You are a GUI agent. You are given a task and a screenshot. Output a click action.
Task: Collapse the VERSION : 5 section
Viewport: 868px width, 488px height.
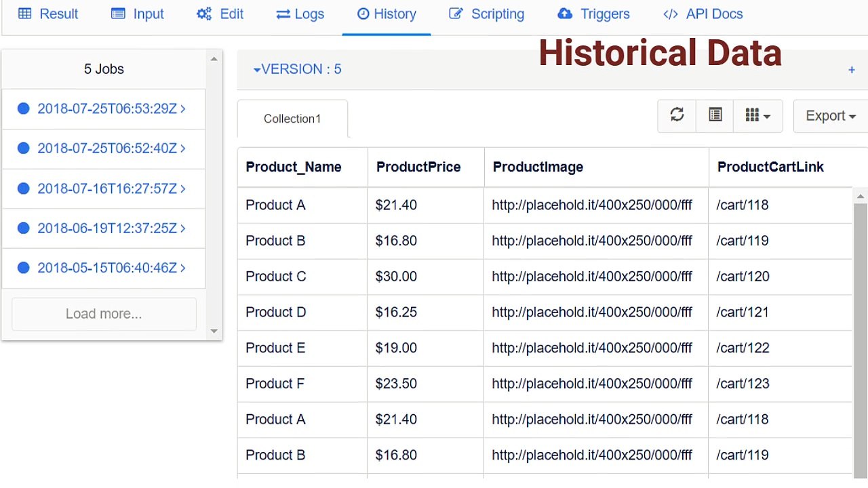click(297, 69)
